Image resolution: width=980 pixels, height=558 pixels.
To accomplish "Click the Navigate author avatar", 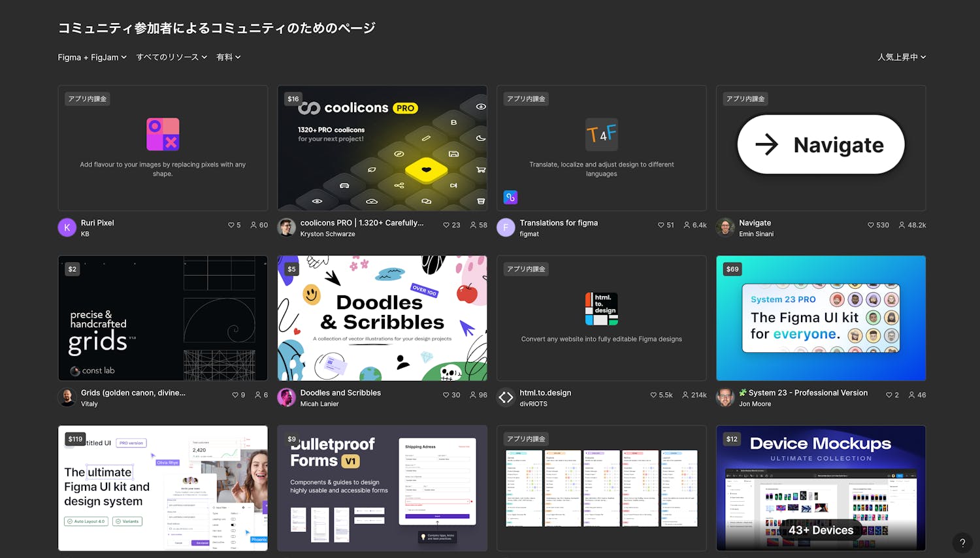I will click(x=725, y=227).
